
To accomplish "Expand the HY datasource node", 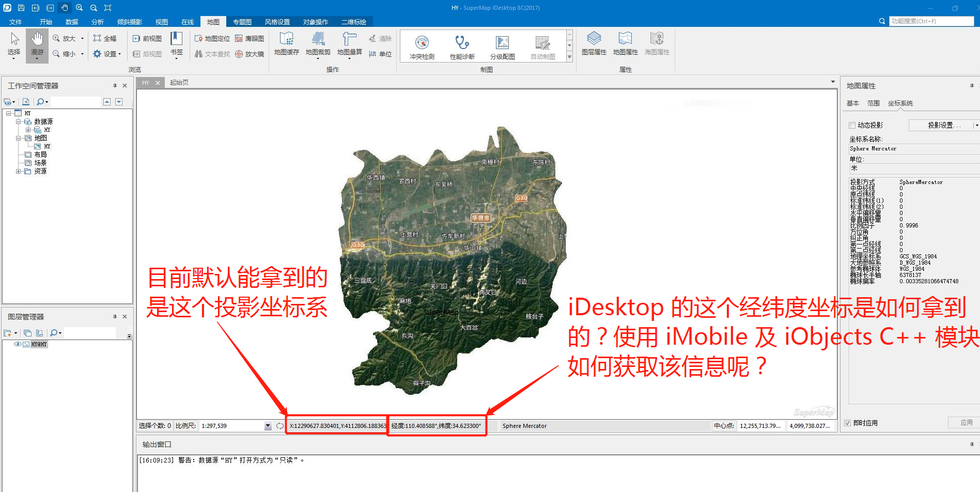I will coord(28,130).
